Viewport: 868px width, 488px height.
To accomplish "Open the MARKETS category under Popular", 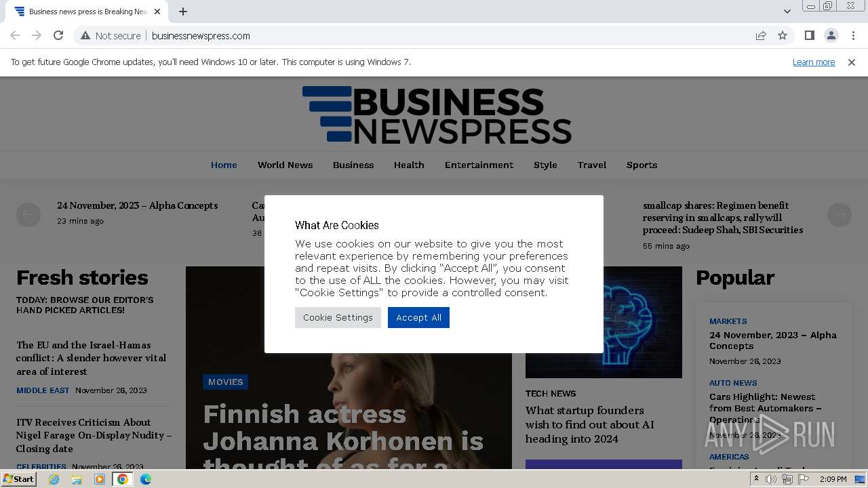I will coord(728,321).
